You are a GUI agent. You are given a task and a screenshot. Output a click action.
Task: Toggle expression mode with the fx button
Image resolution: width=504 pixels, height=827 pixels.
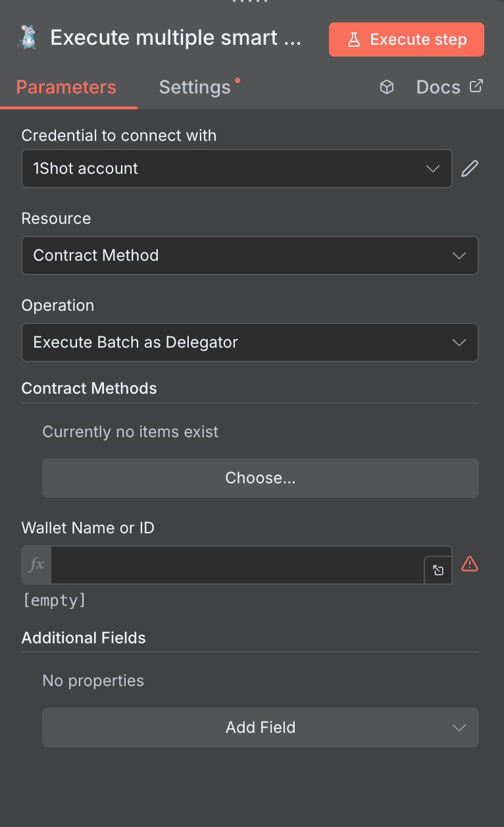pyautogui.click(x=36, y=564)
